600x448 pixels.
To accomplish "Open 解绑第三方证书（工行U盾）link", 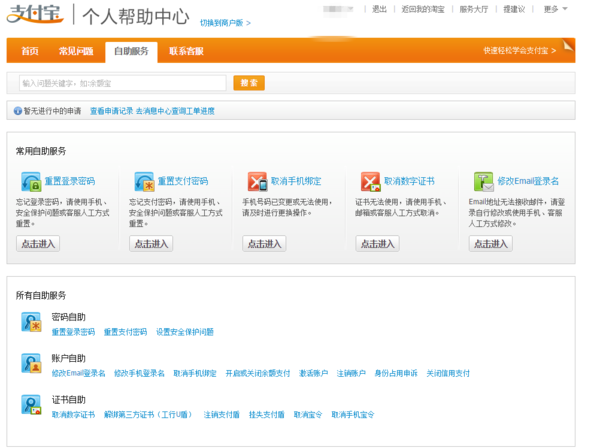I will coord(148,415).
